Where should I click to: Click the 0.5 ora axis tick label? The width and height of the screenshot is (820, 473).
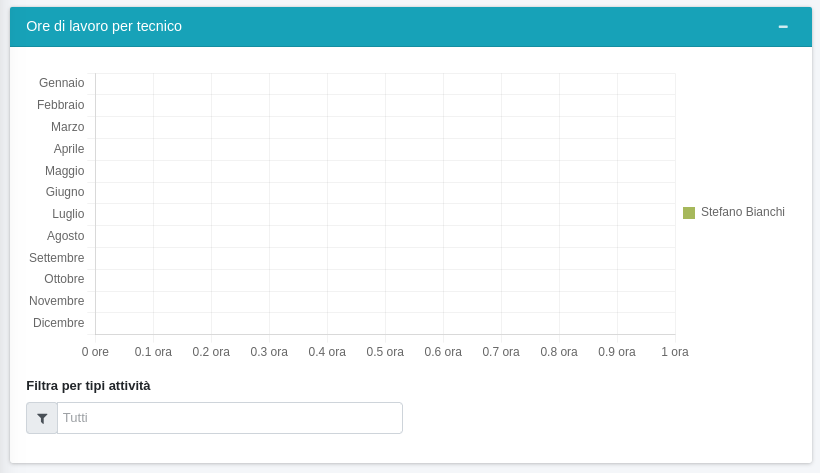[385, 352]
